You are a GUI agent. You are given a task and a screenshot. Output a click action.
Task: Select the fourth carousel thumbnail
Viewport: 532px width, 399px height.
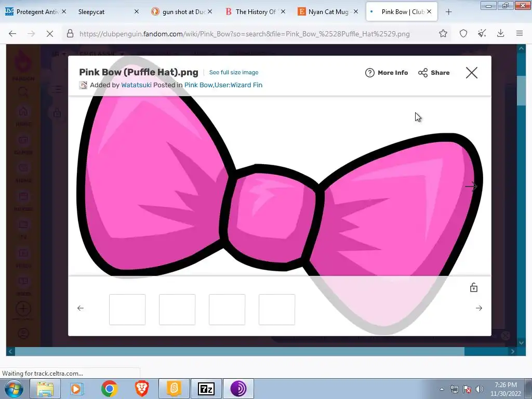[x=277, y=310]
